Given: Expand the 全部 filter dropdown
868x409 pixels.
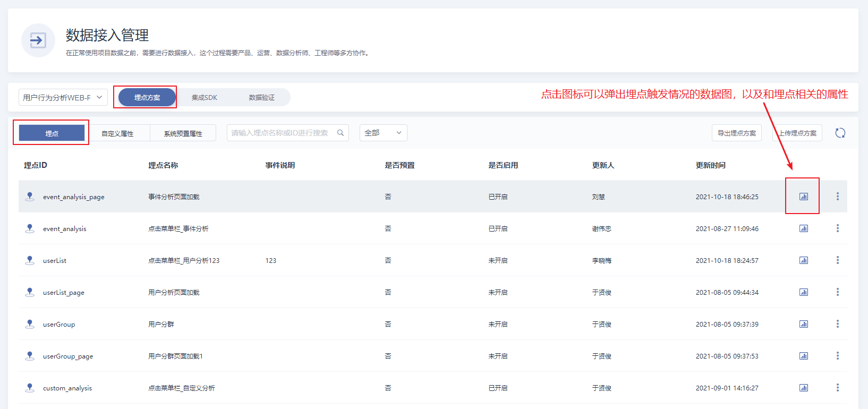Looking at the screenshot, I should 384,133.
